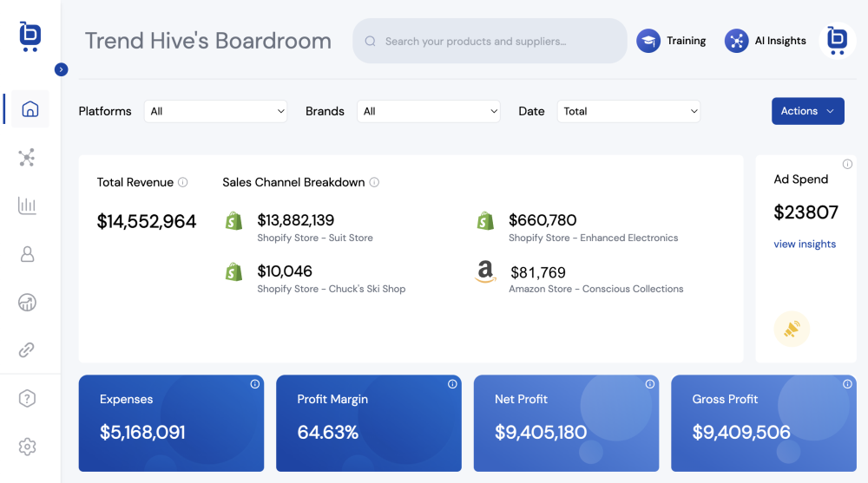Image resolution: width=868 pixels, height=483 pixels.
Task: Click the $14,552,964 total revenue value
Action: click(x=147, y=221)
